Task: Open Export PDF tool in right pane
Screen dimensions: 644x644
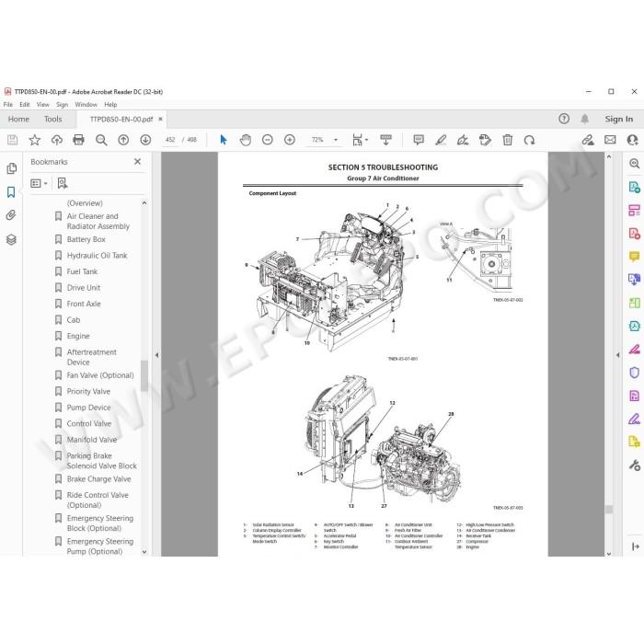Action: coord(634,188)
